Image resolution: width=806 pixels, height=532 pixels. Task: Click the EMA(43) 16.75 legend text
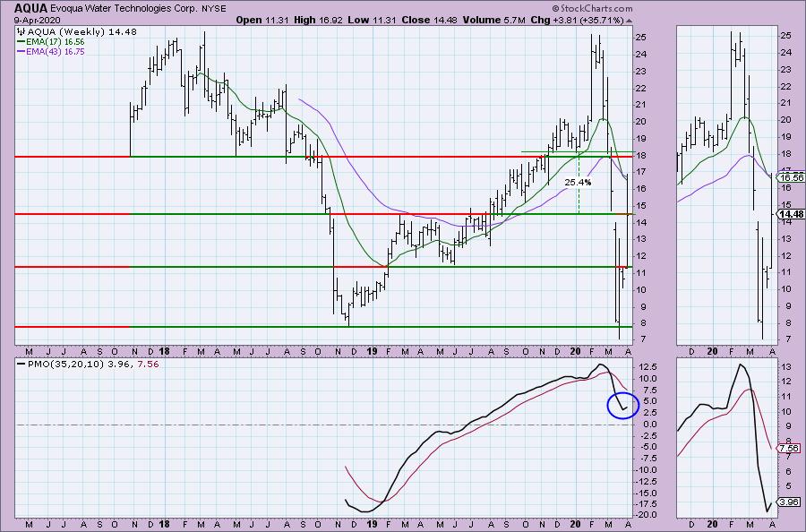point(55,51)
